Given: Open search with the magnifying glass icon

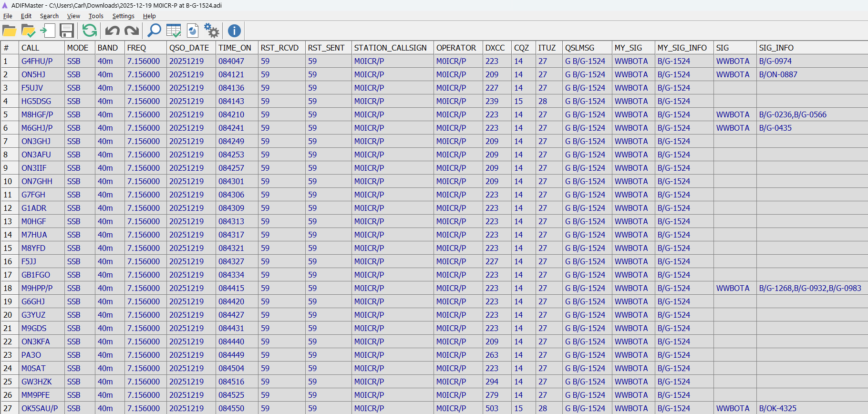Looking at the screenshot, I should coord(154,31).
